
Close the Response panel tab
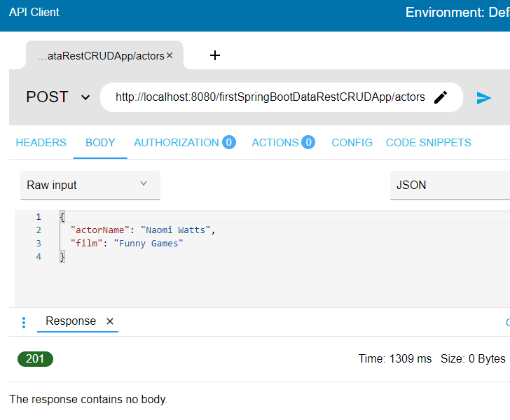[x=110, y=321]
